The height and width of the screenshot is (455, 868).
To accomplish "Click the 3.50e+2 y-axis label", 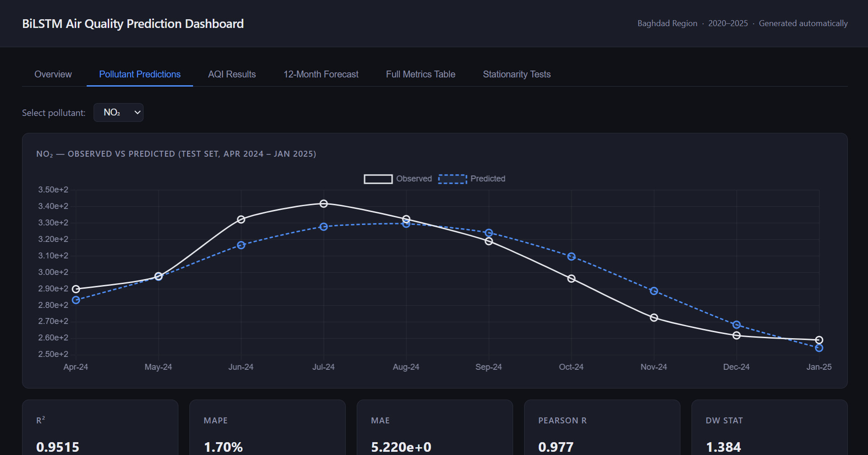I will [x=53, y=190].
